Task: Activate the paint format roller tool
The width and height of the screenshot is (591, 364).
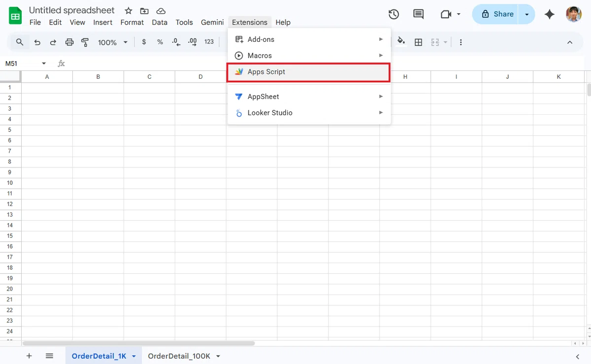Action: [85, 42]
